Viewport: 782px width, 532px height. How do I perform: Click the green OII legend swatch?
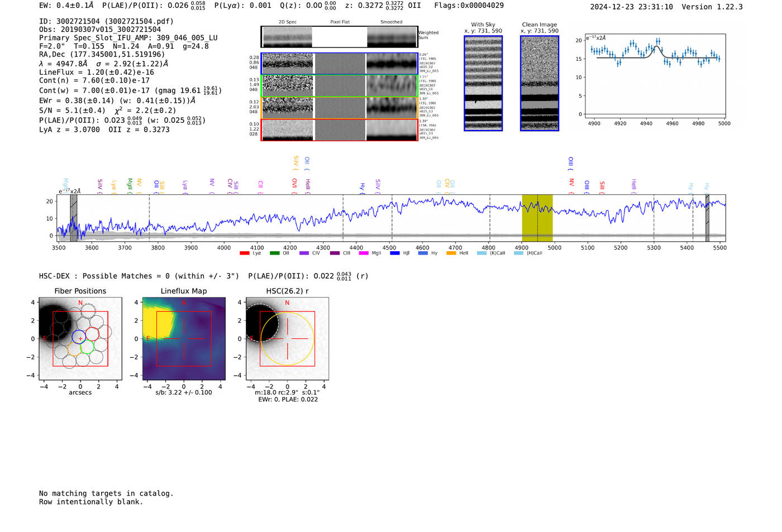click(x=274, y=253)
